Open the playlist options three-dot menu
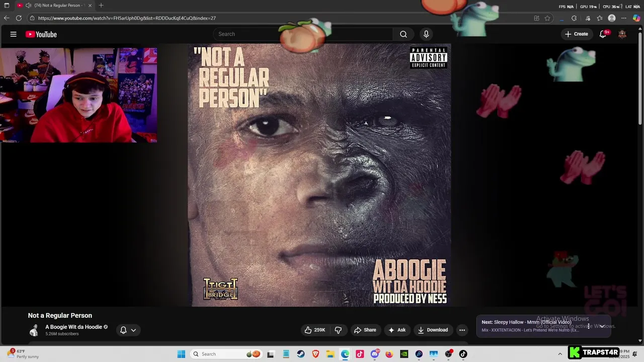644x362 pixels. [x=589, y=326]
